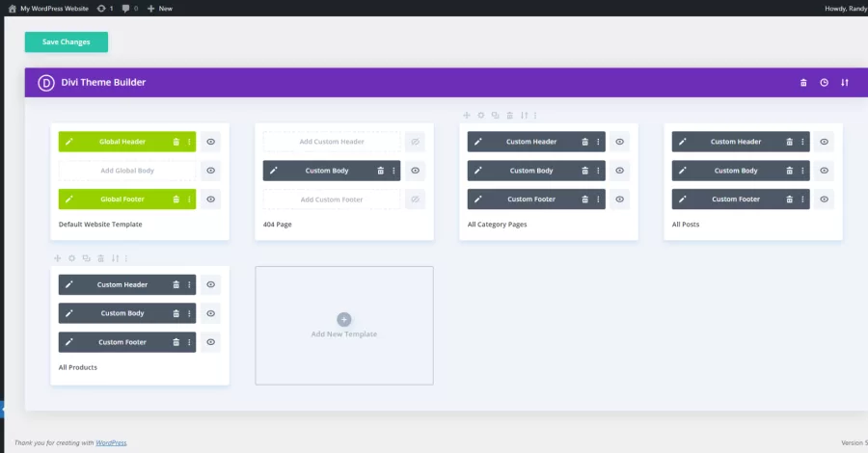This screenshot has width=868, height=453.
Task: Toggle visibility of 404 Page Custom Body
Action: click(x=415, y=171)
